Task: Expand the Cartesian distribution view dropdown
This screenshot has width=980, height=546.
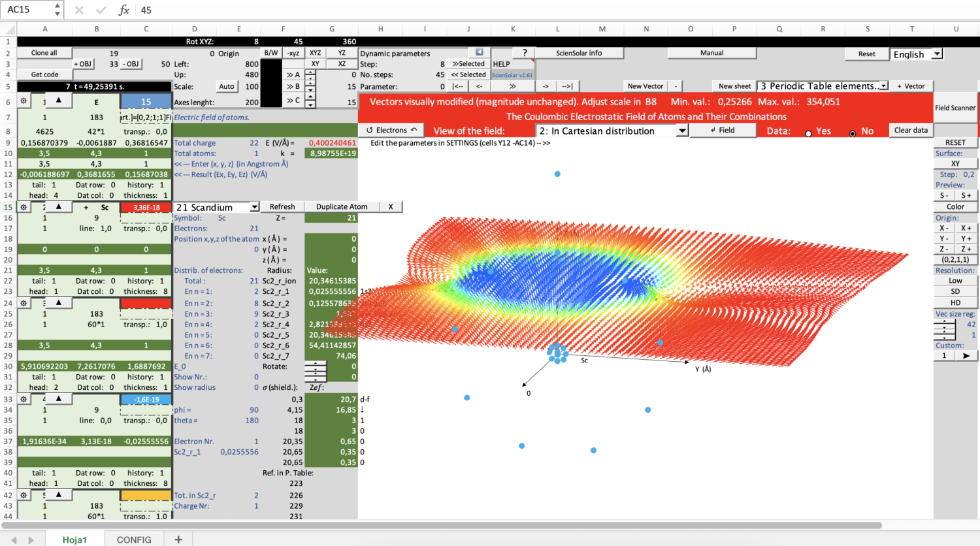Action: coord(682,131)
